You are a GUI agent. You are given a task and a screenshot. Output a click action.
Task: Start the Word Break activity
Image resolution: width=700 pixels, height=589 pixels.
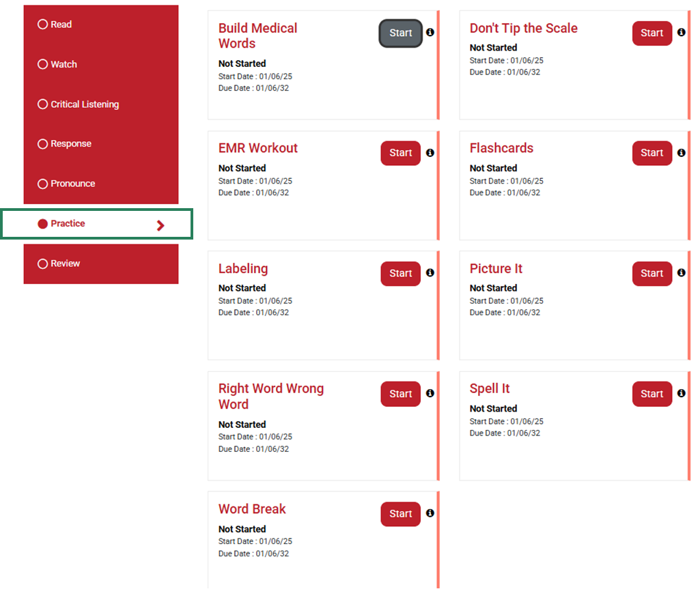[x=400, y=514]
